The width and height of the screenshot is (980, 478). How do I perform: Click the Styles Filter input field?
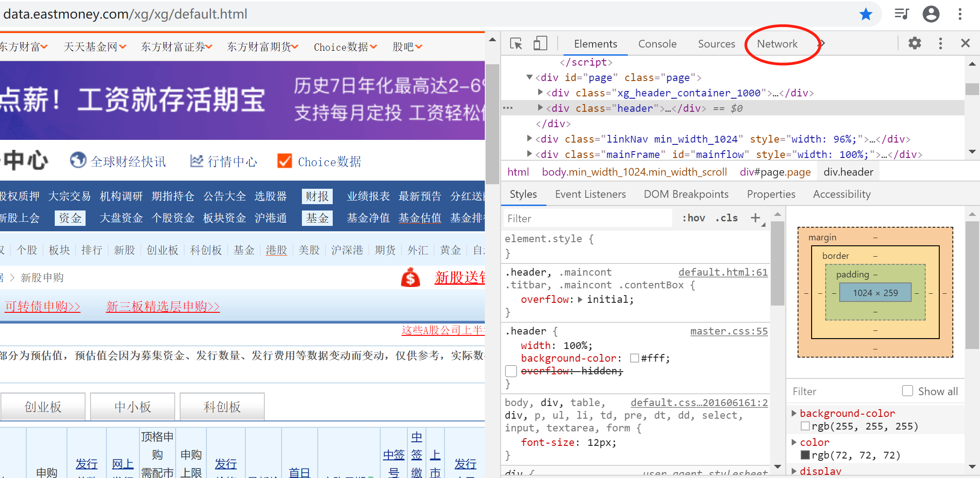pos(588,218)
